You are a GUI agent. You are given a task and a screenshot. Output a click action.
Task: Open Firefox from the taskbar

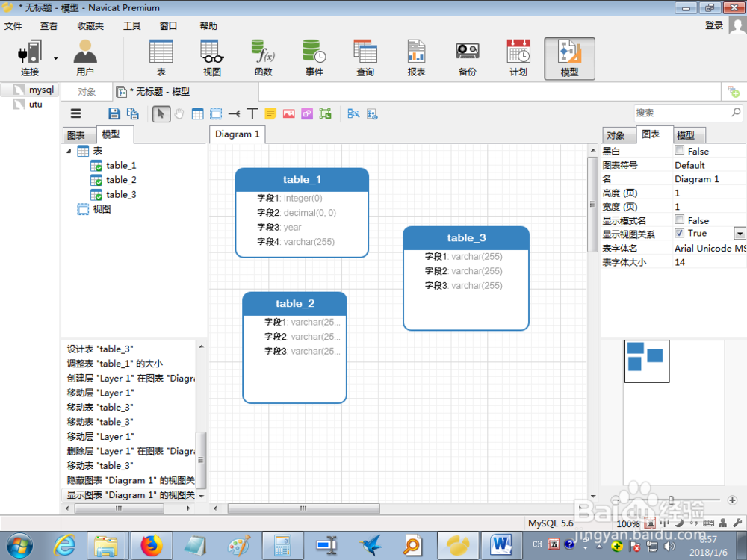(152, 545)
